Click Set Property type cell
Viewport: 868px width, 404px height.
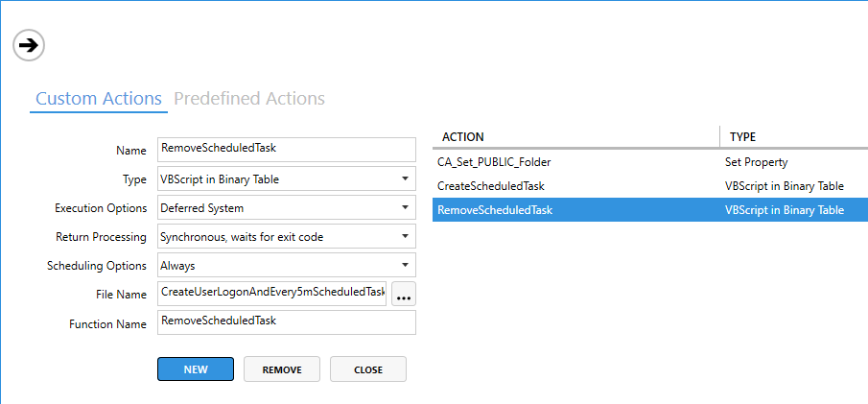(x=759, y=162)
